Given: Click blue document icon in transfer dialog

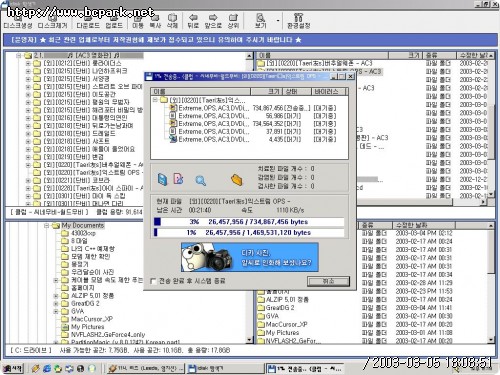Looking at the screenshot, I should pyautogui.click(x=162, y=179).
